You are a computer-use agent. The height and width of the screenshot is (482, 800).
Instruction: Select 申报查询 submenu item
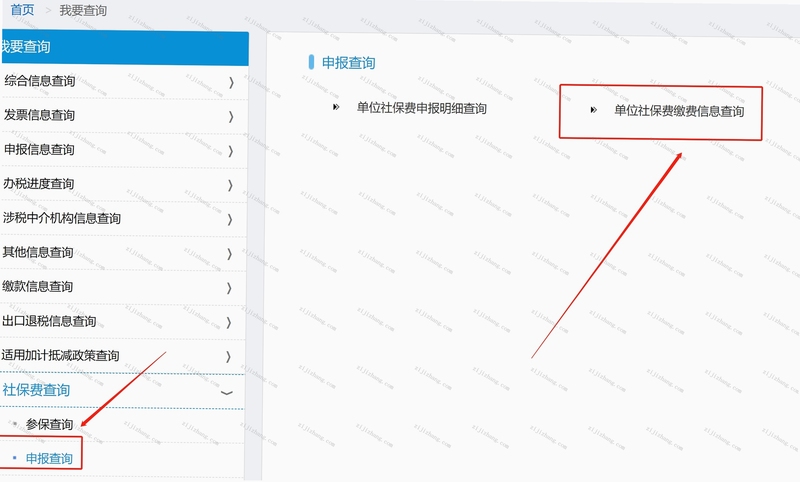click(x=49, y=459)
